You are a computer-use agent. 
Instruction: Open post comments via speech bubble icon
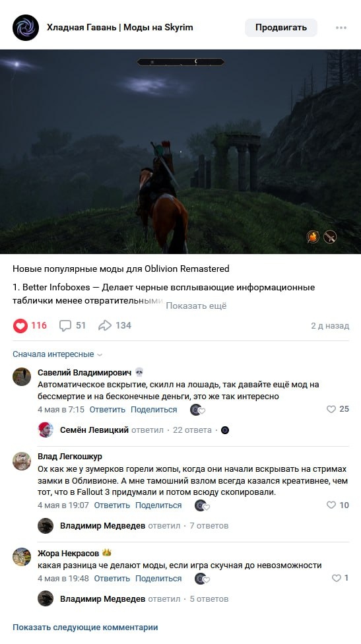pos(65,326)
